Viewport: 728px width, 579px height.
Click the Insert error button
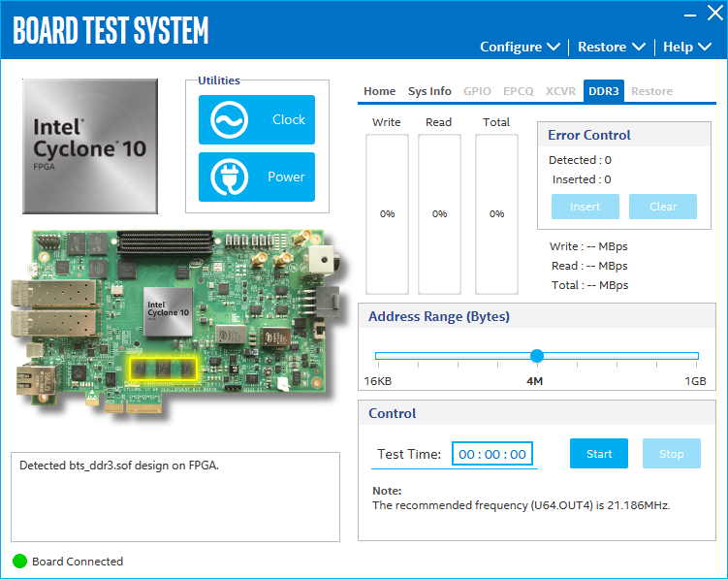click(x=585, y=207)
